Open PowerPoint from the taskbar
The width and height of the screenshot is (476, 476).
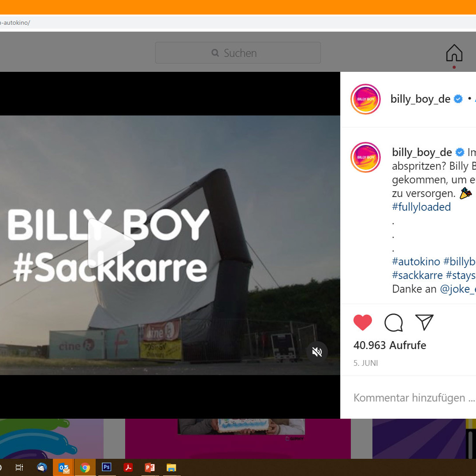coord(150,468)
